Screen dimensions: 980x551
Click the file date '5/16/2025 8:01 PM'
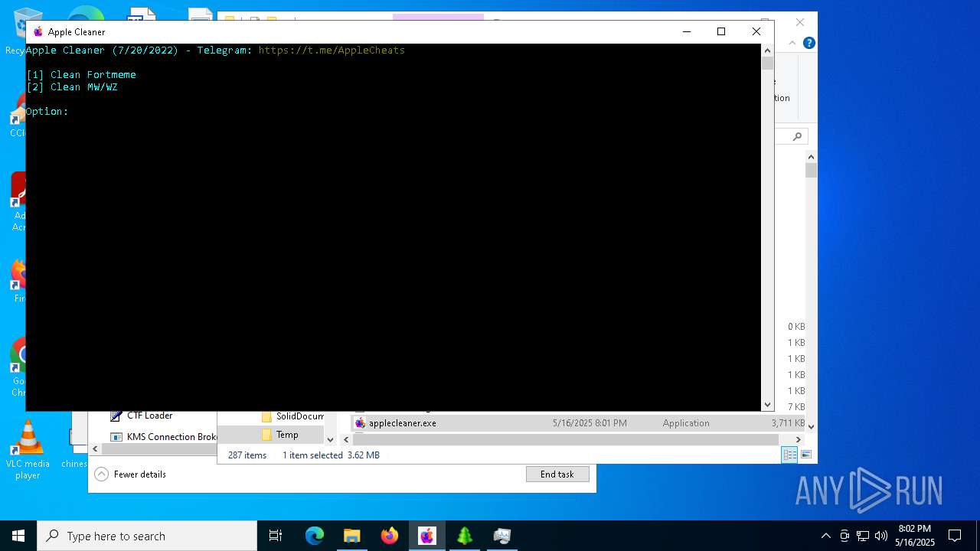(x=590, y=423)
